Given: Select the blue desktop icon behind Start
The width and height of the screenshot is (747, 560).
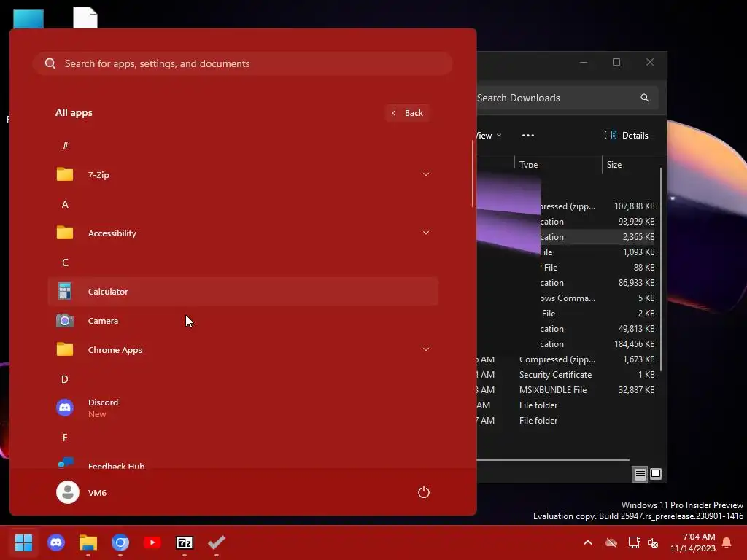Looking at the screenshot, I should tap(28, 18).
